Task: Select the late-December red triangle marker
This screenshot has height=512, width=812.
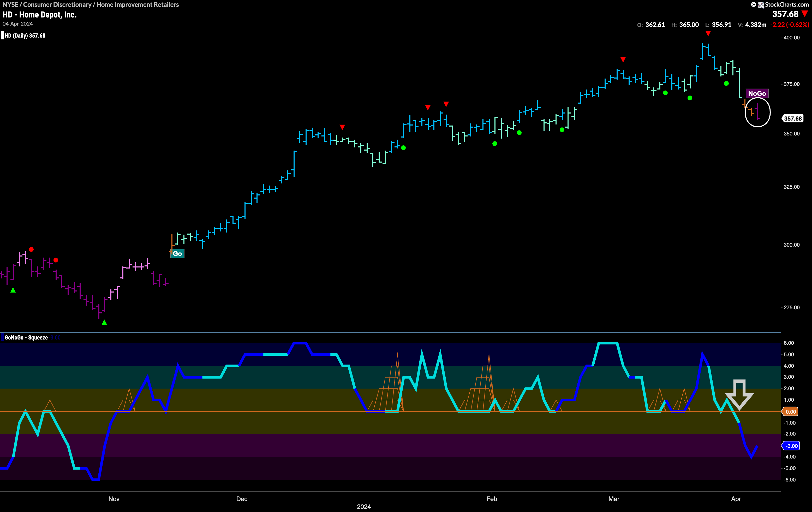Action: (x=342, y=127)
